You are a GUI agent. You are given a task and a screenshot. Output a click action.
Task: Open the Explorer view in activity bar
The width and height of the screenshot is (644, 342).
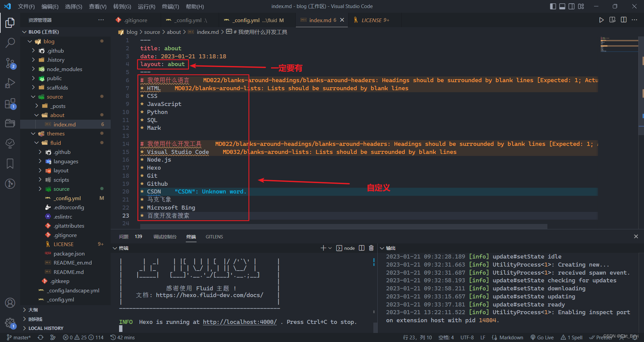click(10, 23)
